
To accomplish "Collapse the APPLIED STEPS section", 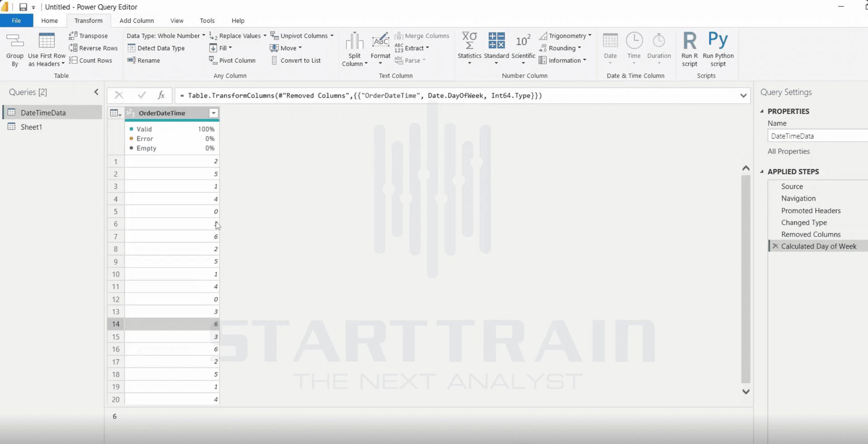I will pyautogui.click(x=762, y=171).
